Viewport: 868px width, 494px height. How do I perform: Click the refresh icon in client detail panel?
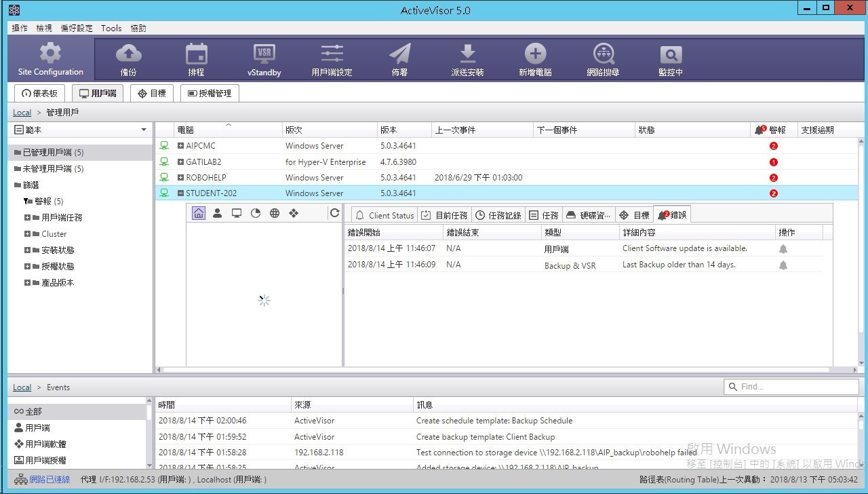coord(334,213)
